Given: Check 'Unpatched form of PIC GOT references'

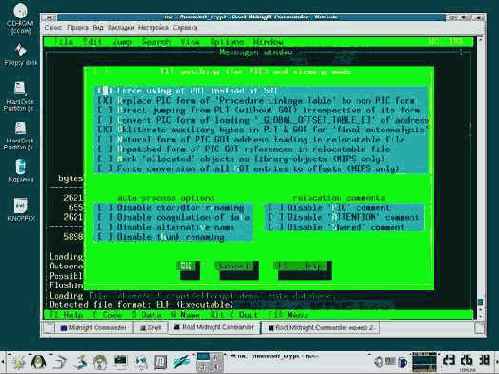Looking at the screenshot, I should point(105,149).
